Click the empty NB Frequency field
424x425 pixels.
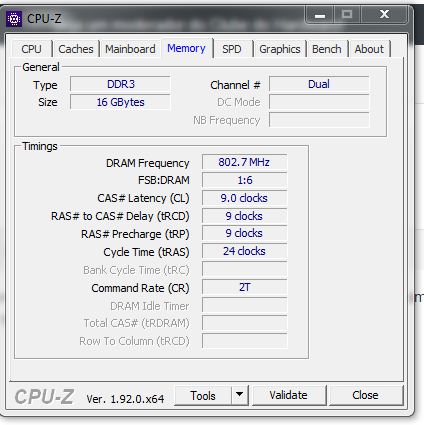pos(319,120)
